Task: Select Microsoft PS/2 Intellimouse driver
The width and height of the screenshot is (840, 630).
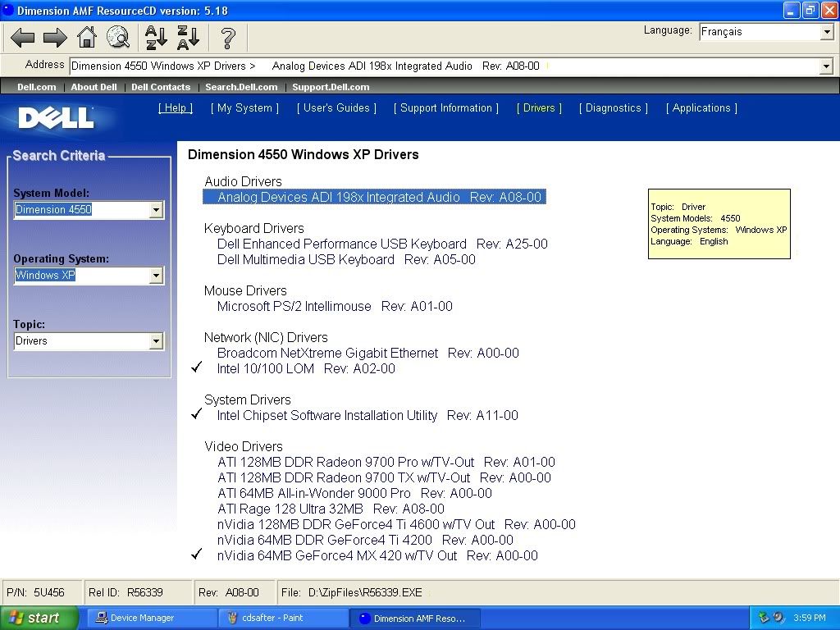Action: click(x=335, y=307)
